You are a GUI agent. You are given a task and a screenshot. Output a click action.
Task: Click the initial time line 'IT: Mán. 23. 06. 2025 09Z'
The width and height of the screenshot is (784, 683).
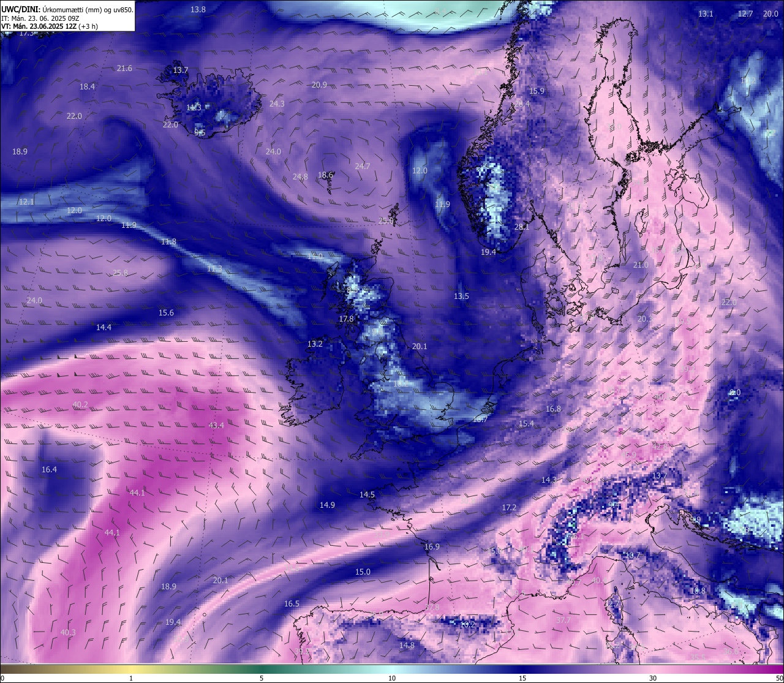[x=40, y=18]
